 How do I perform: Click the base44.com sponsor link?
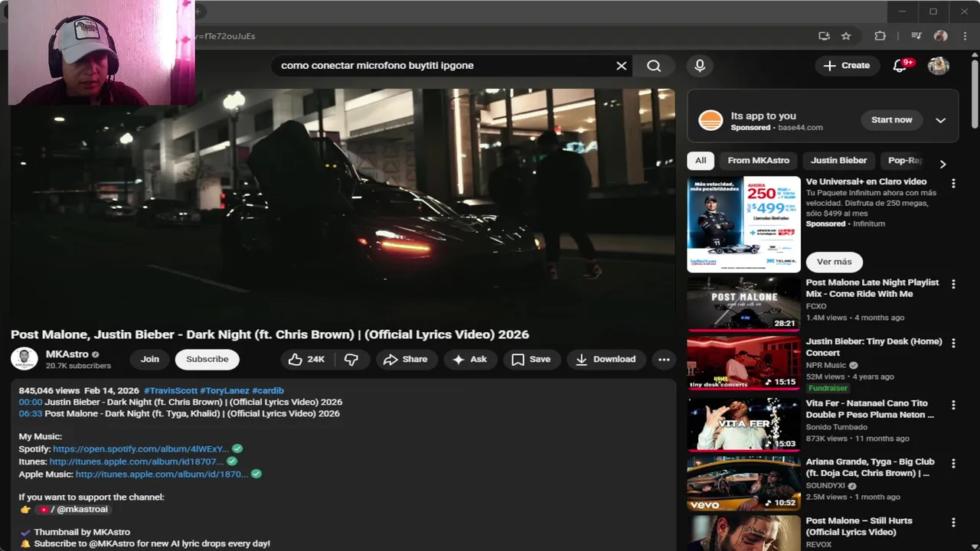pyautogui.click(x=800, y=128)
